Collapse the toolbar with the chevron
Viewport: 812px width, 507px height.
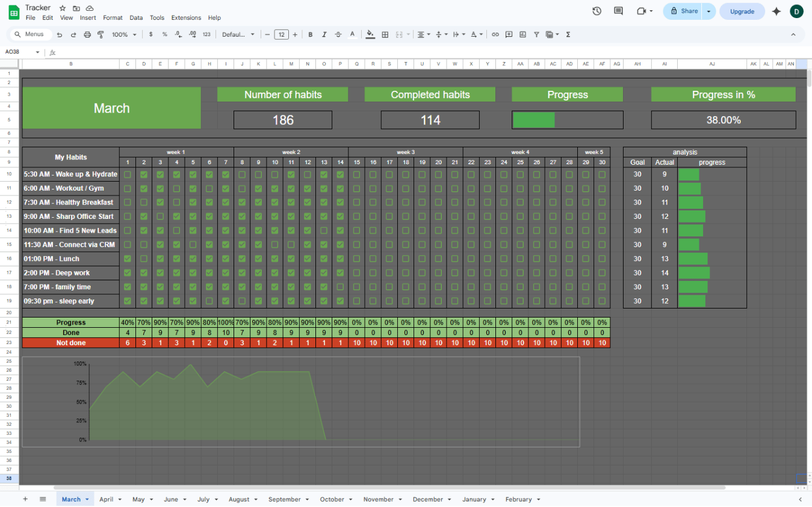[793, 35]
